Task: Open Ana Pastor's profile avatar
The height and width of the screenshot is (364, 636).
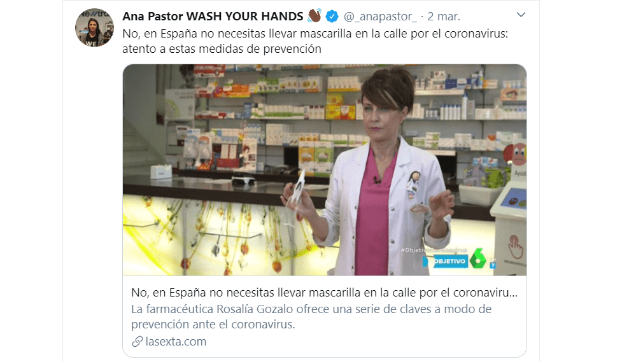Action: click(94, 27)
